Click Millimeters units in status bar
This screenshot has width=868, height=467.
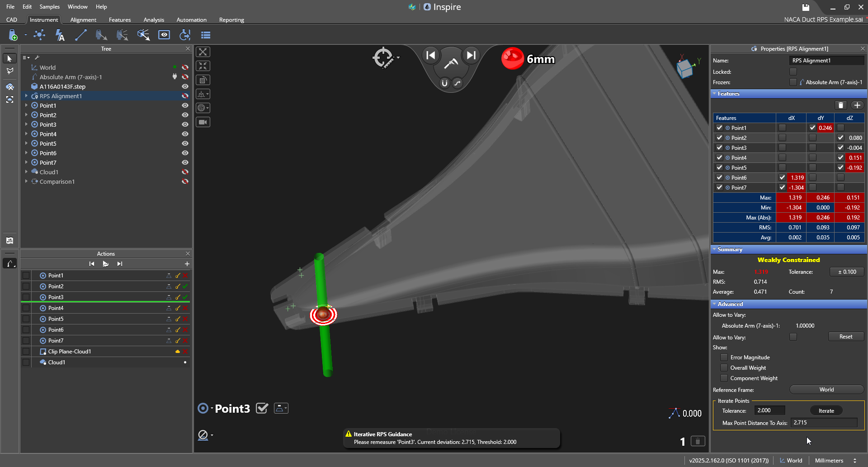coord(829,460)
